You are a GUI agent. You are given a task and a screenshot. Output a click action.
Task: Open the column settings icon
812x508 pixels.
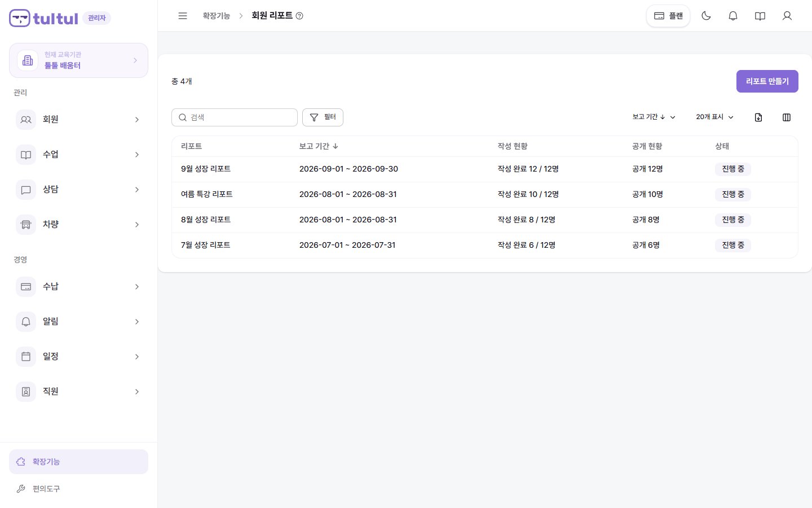coord(787,117)
